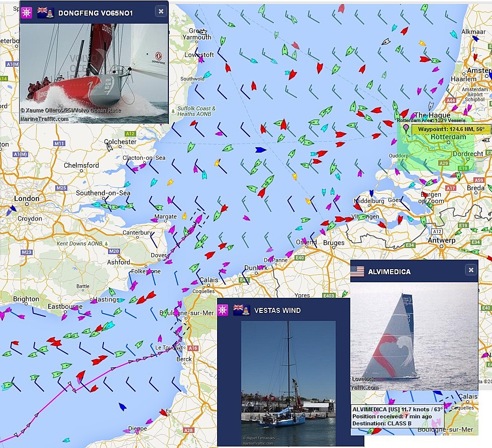The height and width of the screenshot is (448, 492).
Task: Click the M25 motorway shield
Action: click(61, 188)
